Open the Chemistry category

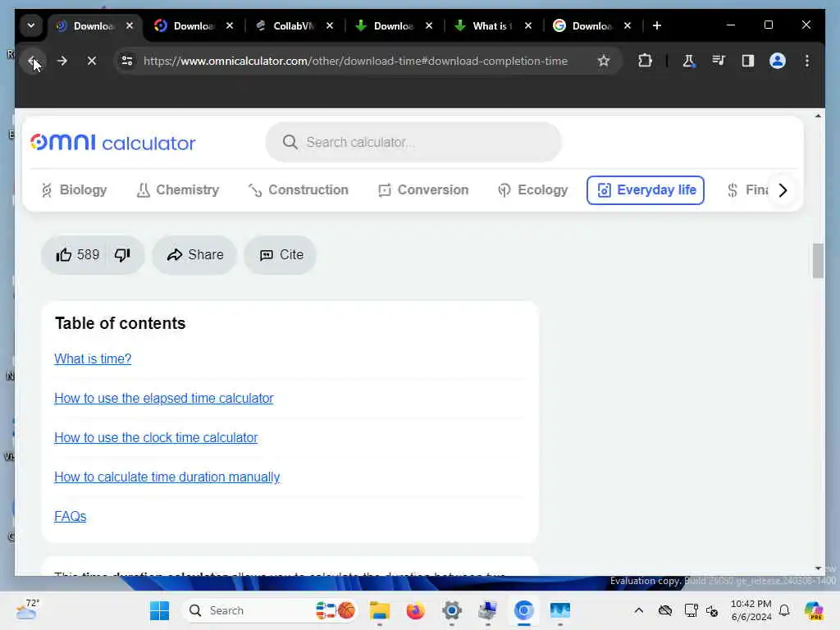click(178, 189)
